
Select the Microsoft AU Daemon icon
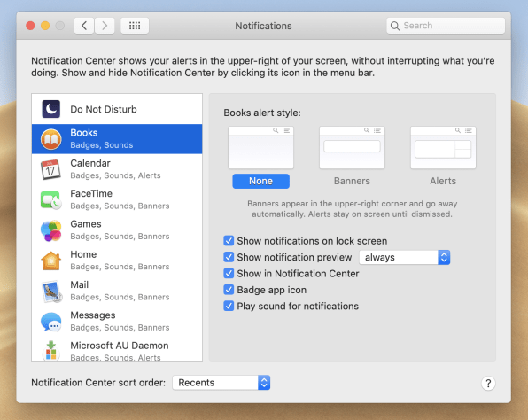click(x=50, y=351)
